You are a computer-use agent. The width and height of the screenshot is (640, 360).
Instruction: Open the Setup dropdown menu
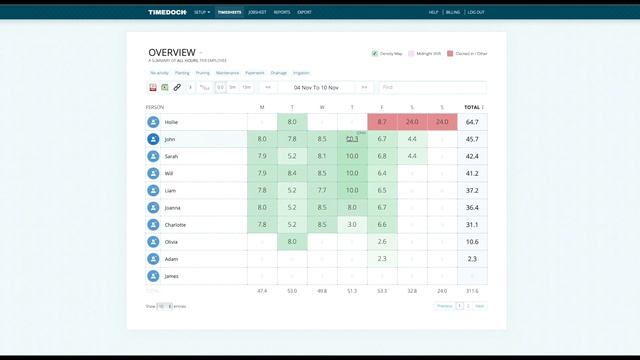[202, 12]
